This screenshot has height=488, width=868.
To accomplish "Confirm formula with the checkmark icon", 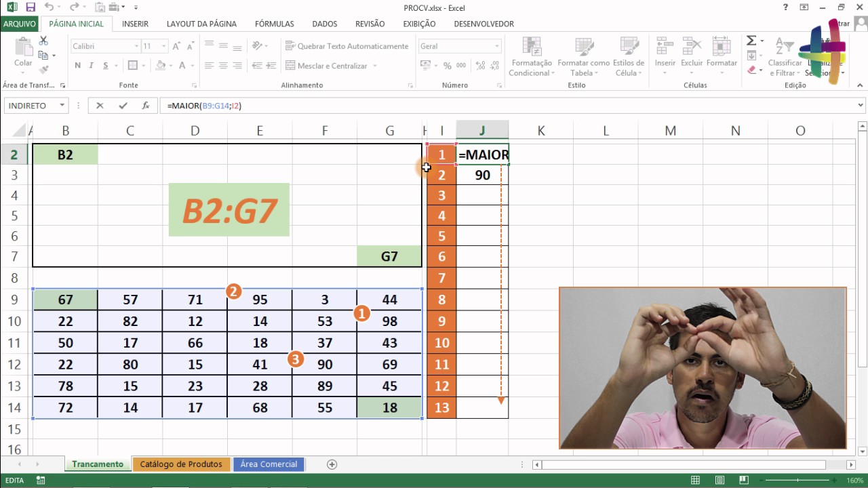I will click(123, 106).
